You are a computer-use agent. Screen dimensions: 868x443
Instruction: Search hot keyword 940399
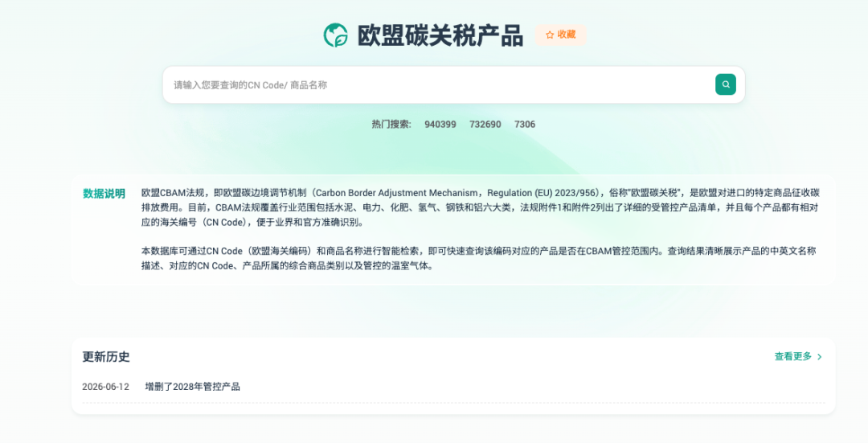coord(440,125)
